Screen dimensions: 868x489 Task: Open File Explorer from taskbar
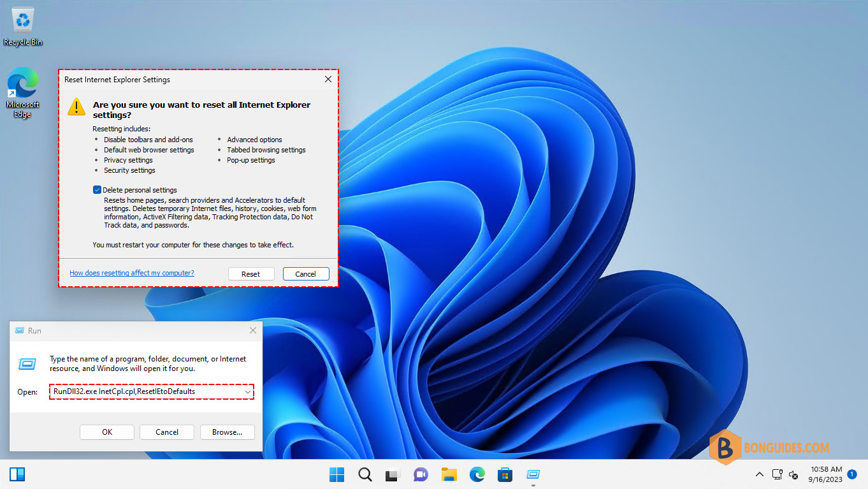449,474
